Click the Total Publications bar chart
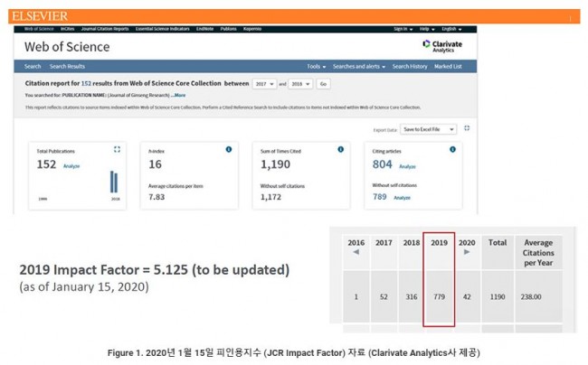 pos(114,182)
